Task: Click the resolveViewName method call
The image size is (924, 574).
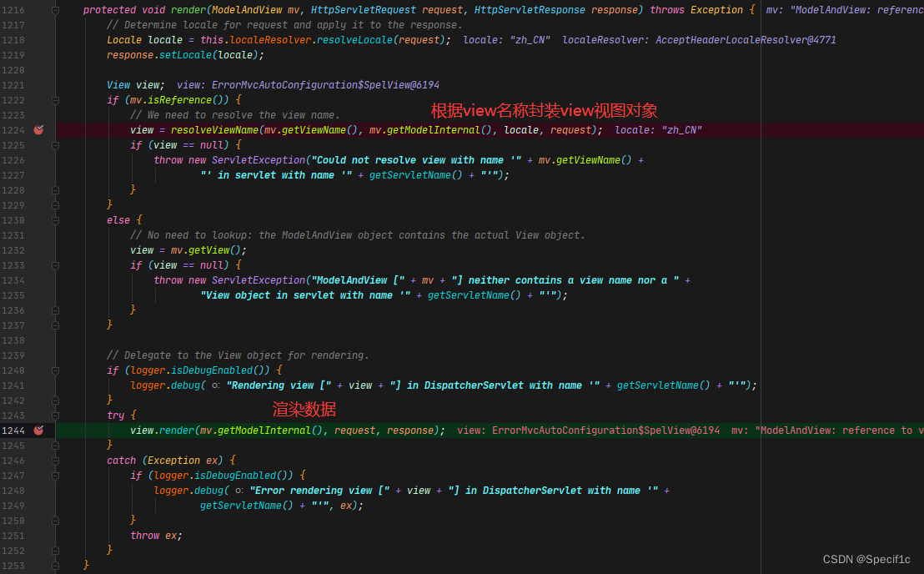Action: [x=214, y=129]
